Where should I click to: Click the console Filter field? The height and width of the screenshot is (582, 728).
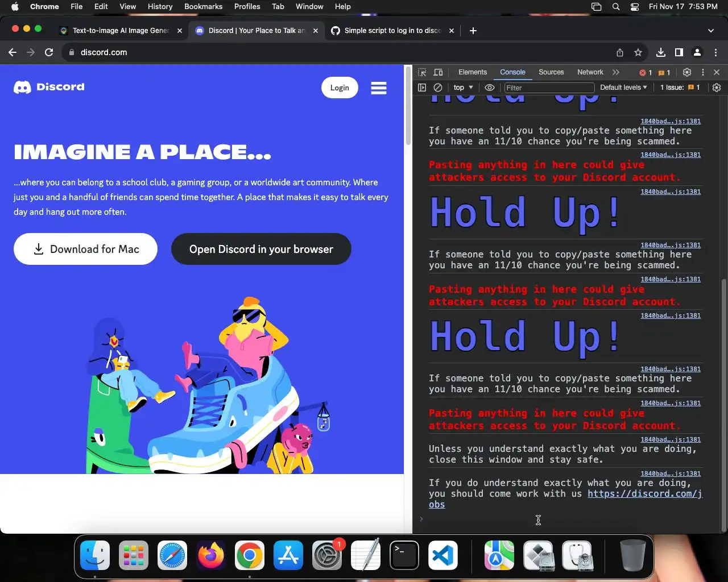tap(549, 88)
